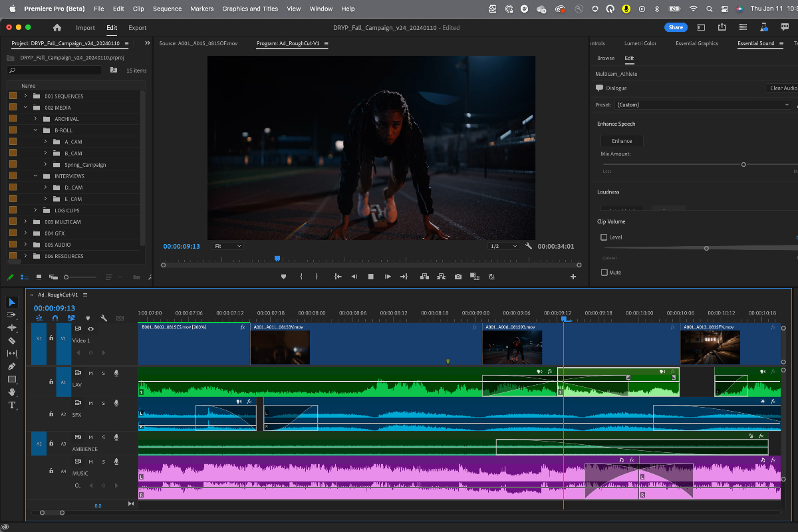The width and height of the screenshot is (798, 532).
Task: Click the Share button
Action: [x=676, y=27]
